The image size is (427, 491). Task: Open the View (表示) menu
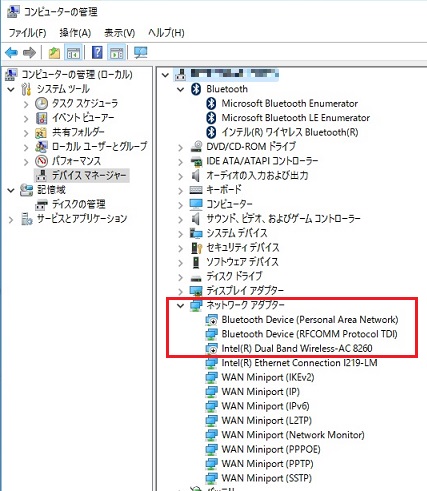(x=120, y=33)
